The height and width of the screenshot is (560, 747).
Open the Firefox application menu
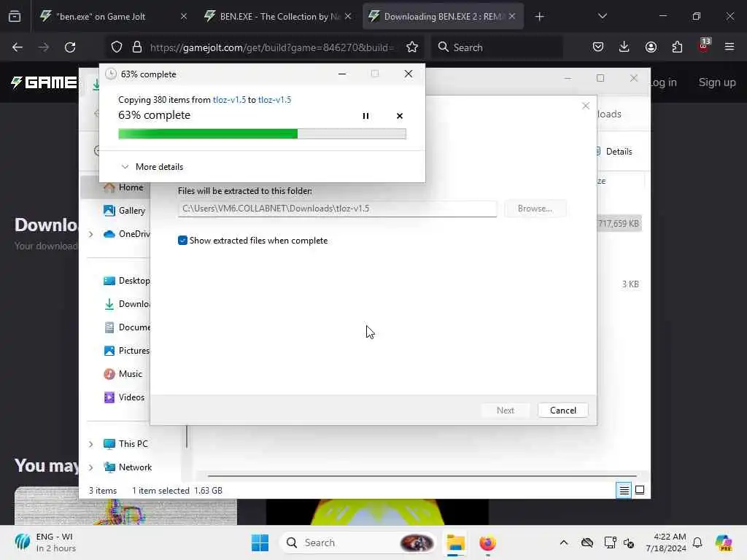click(x=729, y=47)
